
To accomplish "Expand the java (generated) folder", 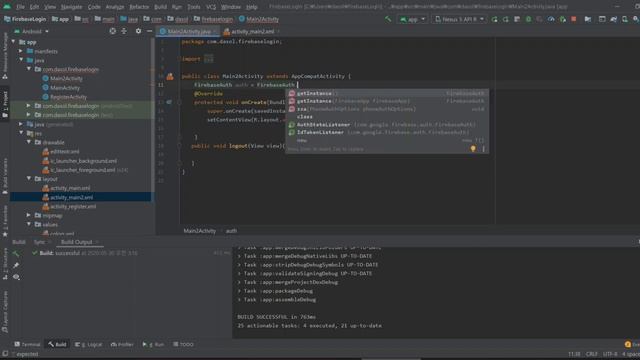I will click(x=21, y=124).
